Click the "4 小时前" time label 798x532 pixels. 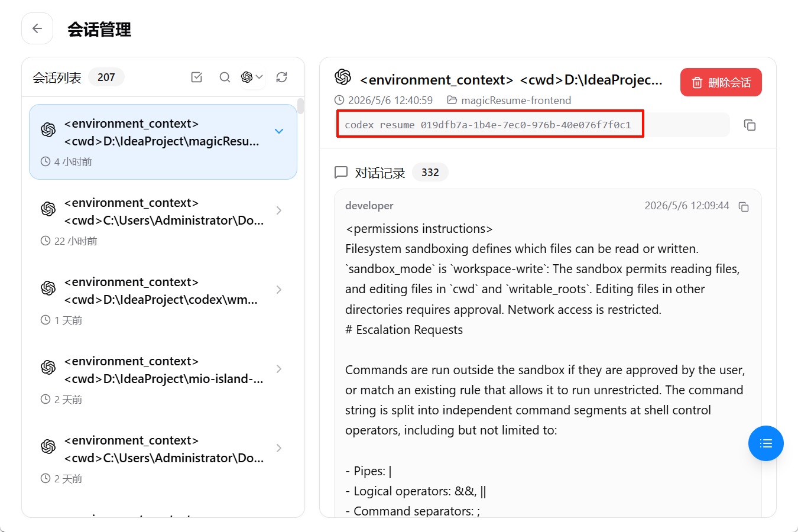[x=73, y=162]
